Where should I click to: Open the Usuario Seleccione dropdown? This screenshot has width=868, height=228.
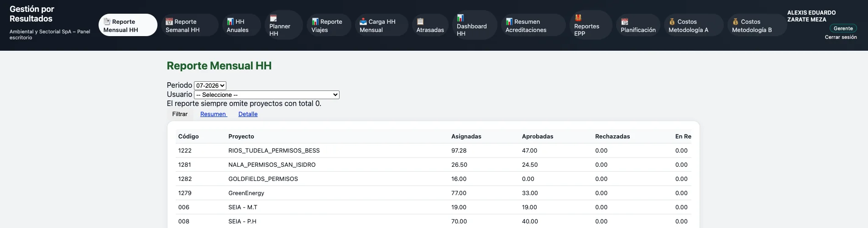267,95
